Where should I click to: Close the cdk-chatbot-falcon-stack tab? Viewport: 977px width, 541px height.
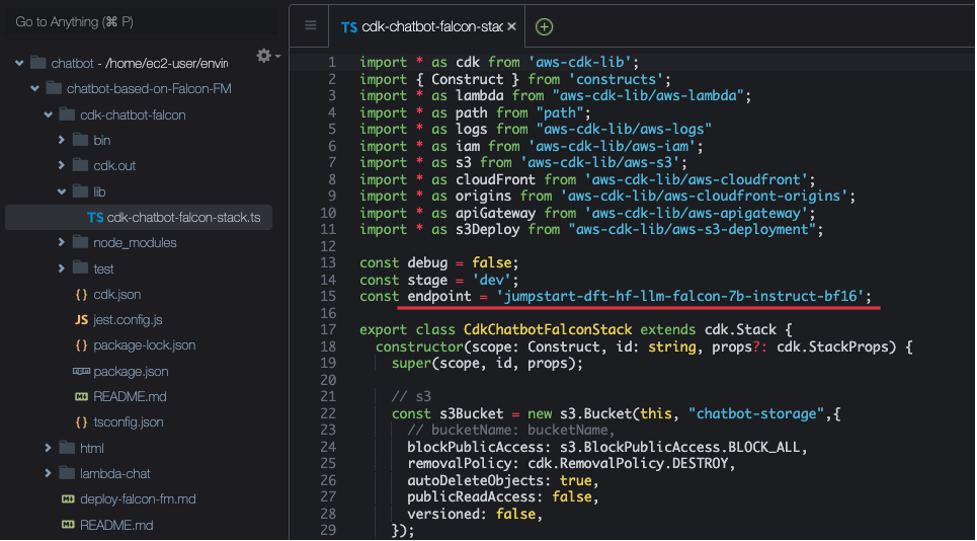point(512,27)
